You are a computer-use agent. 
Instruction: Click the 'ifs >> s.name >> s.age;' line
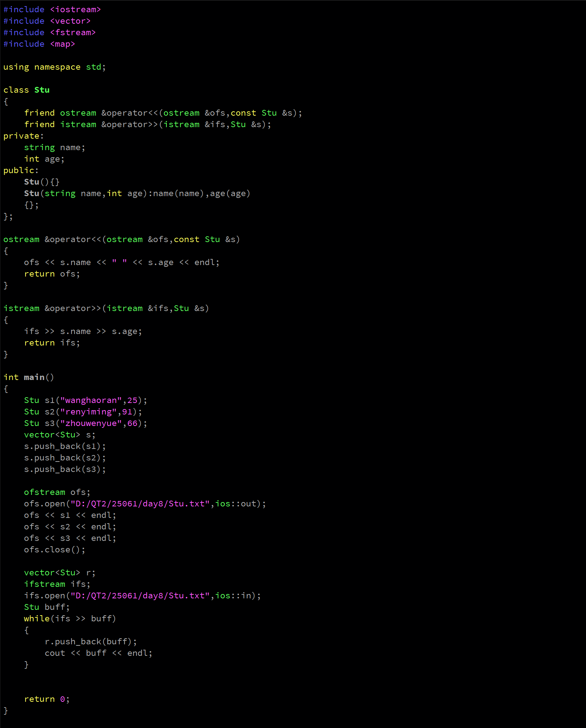(x=83, y=331)
